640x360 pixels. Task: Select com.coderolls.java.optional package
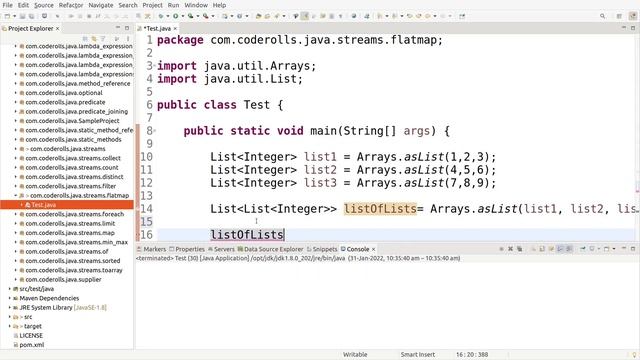[x=64, y=93]
